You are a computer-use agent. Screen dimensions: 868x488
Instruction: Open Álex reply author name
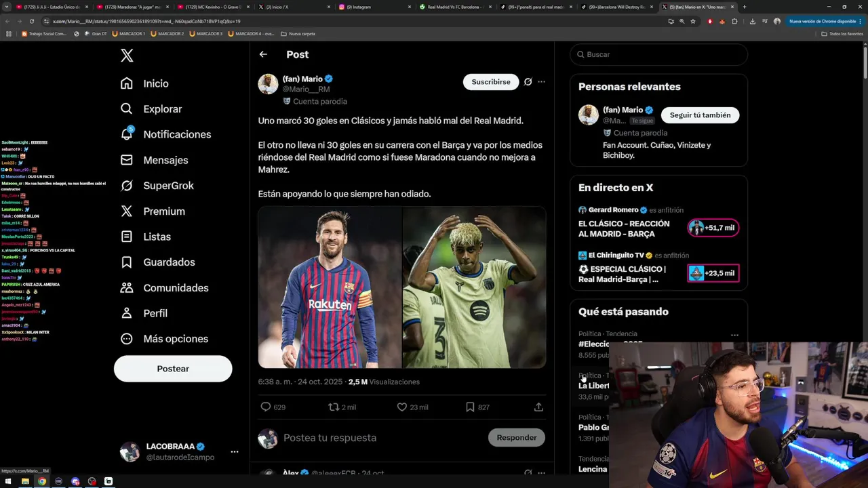(291, 473)
